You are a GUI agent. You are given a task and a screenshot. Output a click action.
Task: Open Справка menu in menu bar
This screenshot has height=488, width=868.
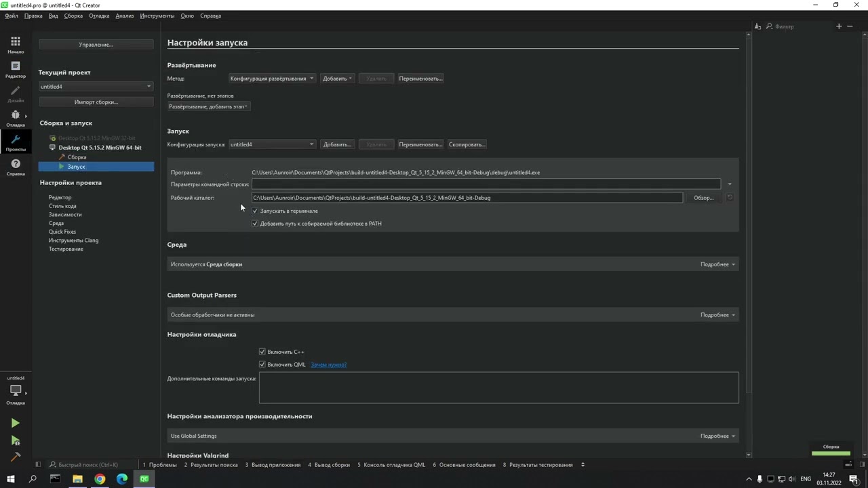pyautogui.click(x=211, y=16)
